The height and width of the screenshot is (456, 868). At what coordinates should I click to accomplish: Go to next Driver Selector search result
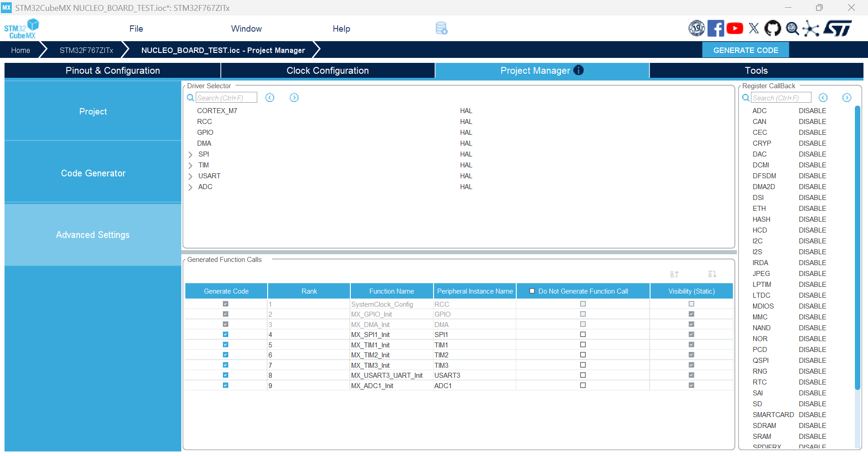pos(294,98)
